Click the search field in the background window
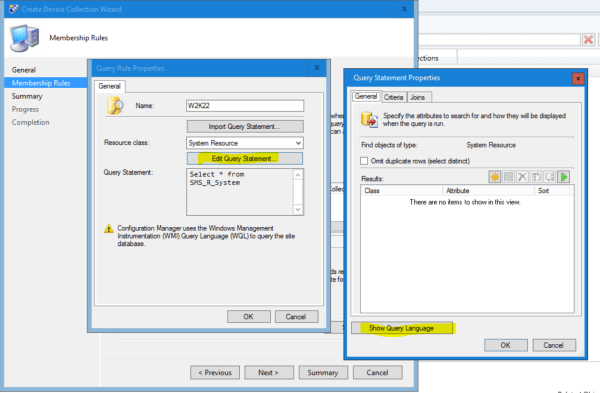Screen dimensions: 600x393 (x=499, y=39)
